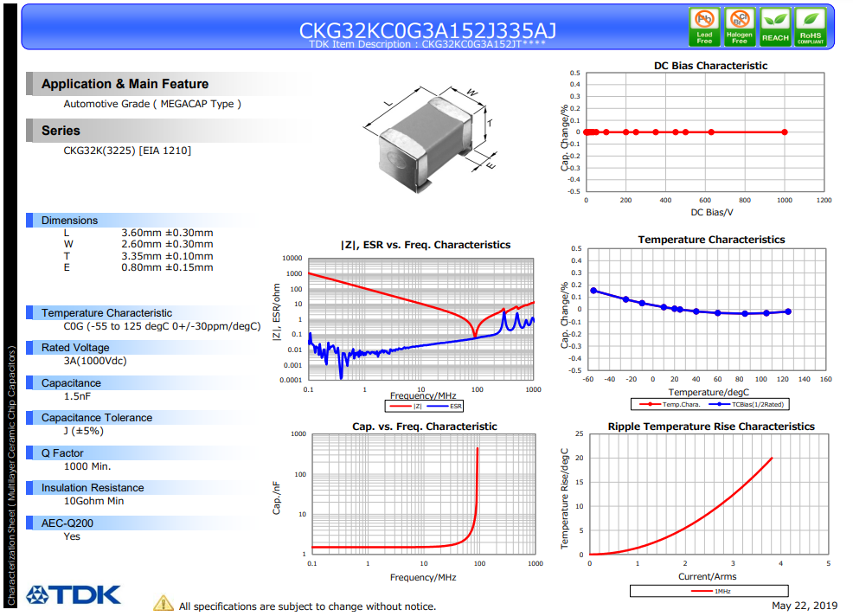This screenshot has height=616, width=853.
Task: Select the series value CKG32K(3225) [EIA 1210]
Action: (x=127, y=151)
